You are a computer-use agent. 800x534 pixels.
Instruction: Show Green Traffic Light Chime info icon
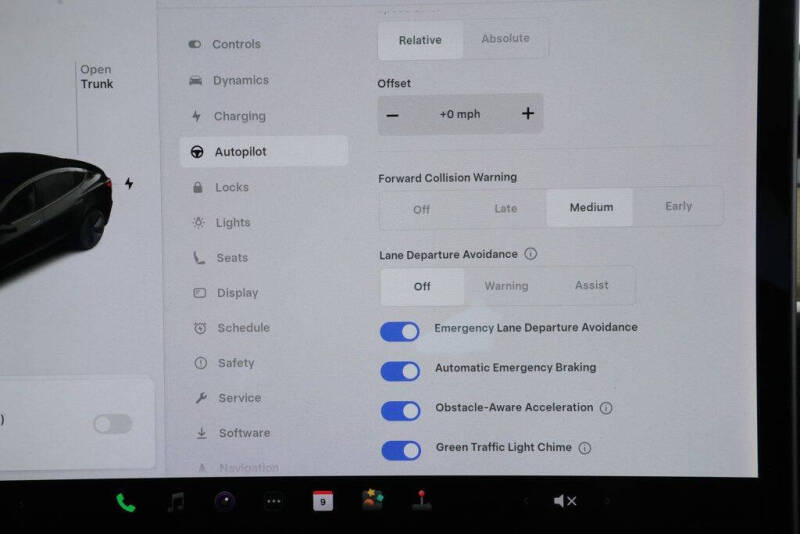(585, 448)
